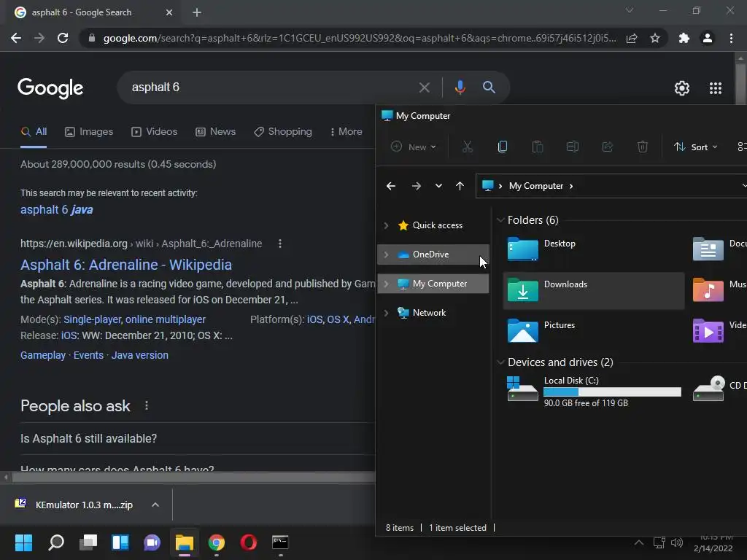Select the All results tab

34,132
